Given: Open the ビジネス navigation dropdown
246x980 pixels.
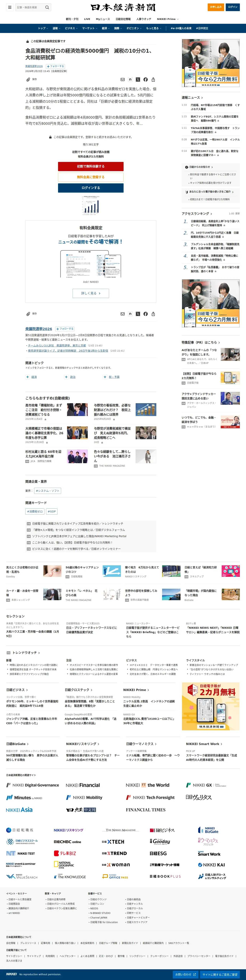Looking at the screenshot, I should pyautogui.click(x=71, y=28).
